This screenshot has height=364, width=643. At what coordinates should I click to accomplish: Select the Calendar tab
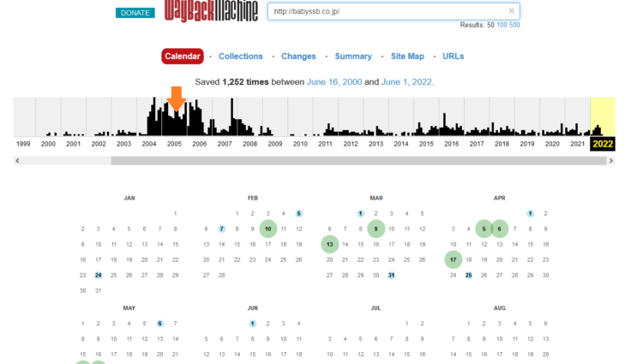pyautogui.click(x=182, y=57)
